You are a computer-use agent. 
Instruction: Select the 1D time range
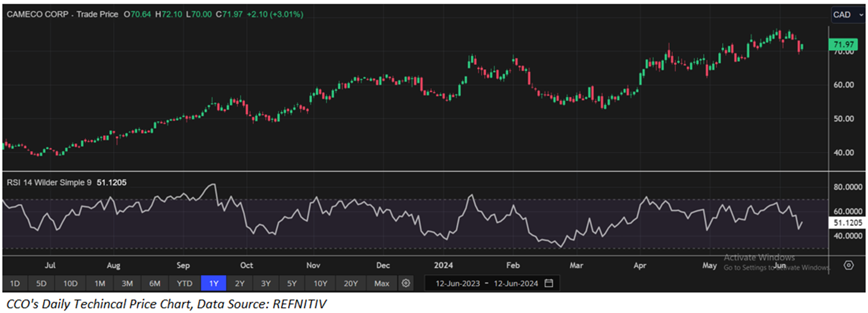[x=15, y=283]
